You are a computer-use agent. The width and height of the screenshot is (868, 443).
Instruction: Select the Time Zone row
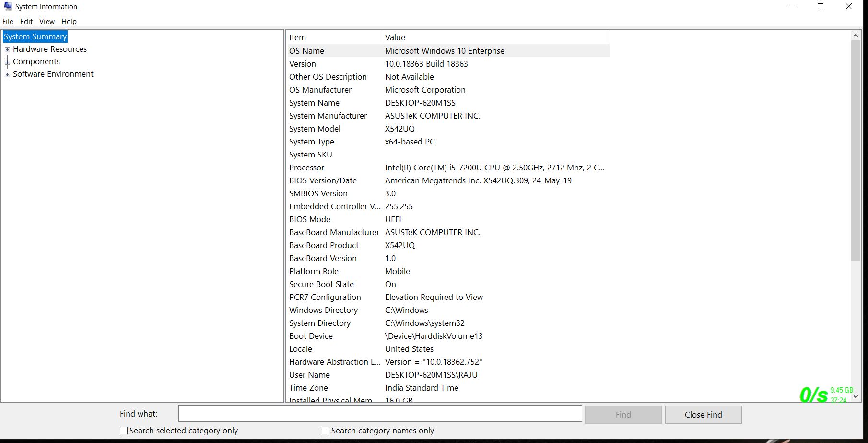[x=448, y=388]
